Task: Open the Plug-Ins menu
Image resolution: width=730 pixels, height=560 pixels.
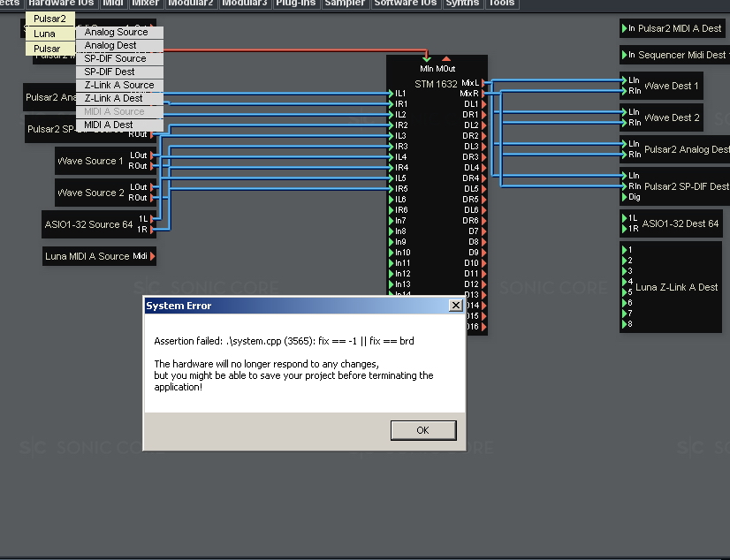Action: point(296,4)
